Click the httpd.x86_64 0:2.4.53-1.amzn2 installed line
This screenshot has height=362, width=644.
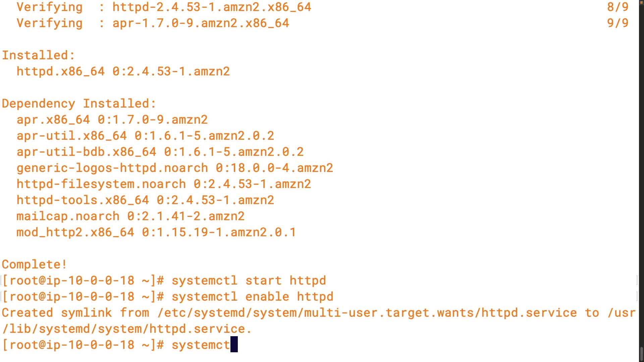(x=123, y=71)
